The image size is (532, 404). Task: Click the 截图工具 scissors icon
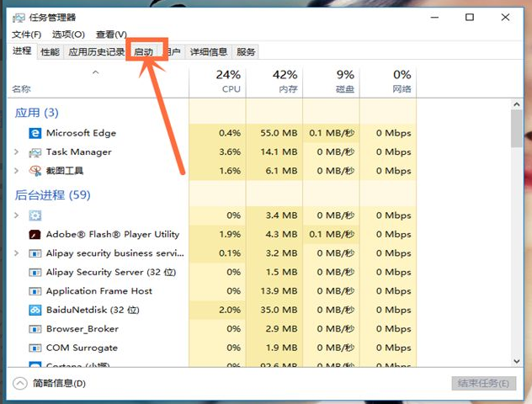click(x=35, y=171)
